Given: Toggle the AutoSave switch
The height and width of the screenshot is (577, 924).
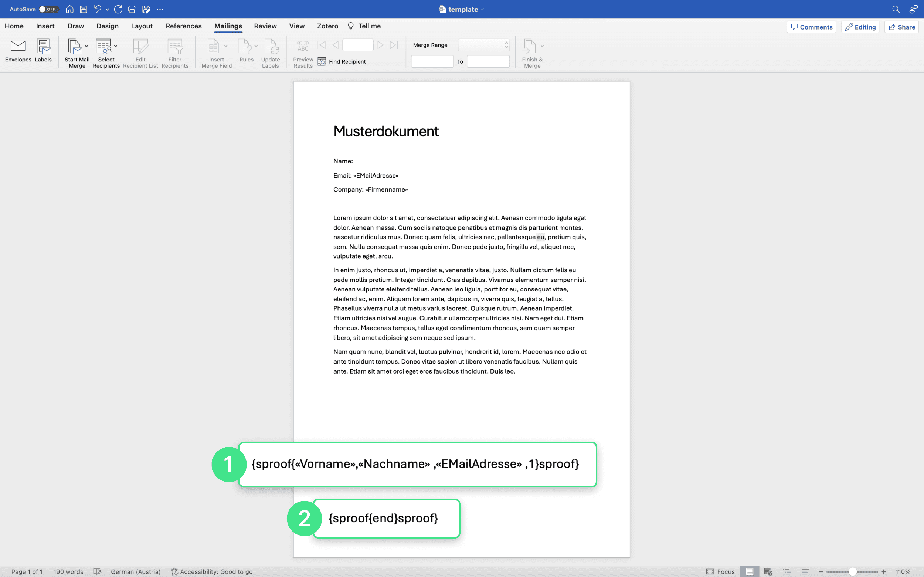Looking at the screenshot, I should [x=48, y=9].
